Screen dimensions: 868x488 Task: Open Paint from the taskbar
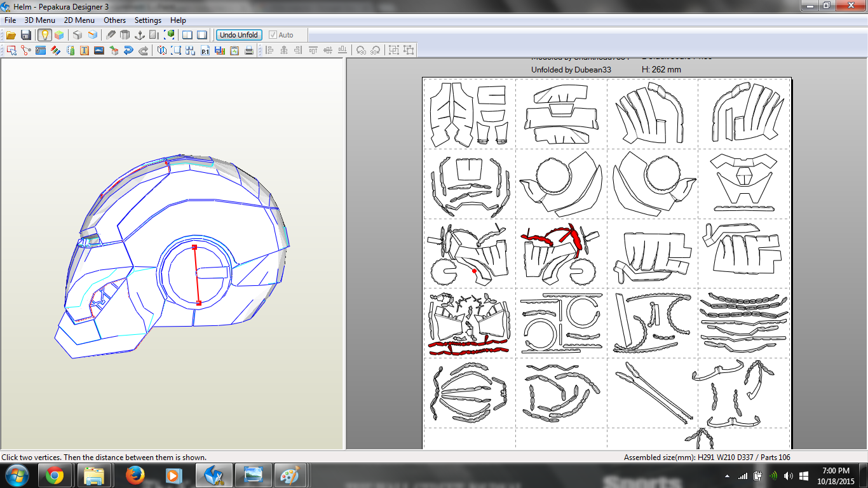coord(290,475)
